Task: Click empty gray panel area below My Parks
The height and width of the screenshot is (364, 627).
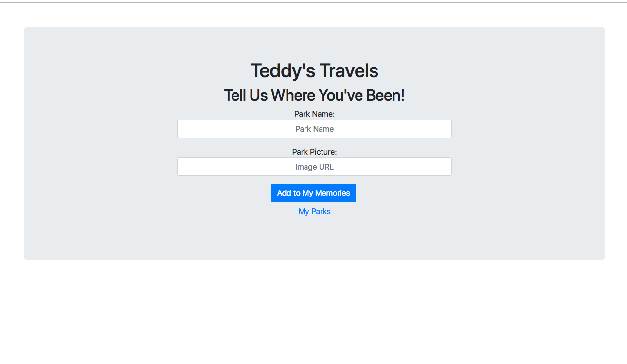Action: coord(314,239)
